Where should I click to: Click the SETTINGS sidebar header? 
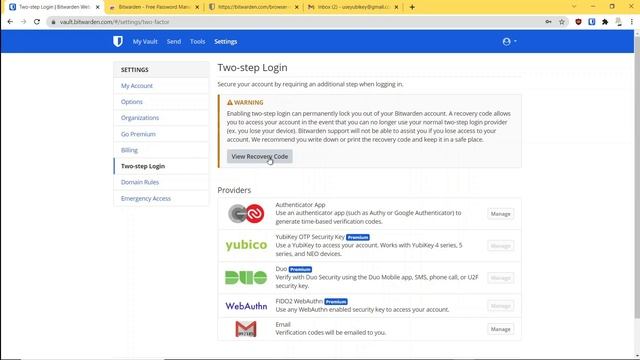pyautogui.click(x=135, y=70)
